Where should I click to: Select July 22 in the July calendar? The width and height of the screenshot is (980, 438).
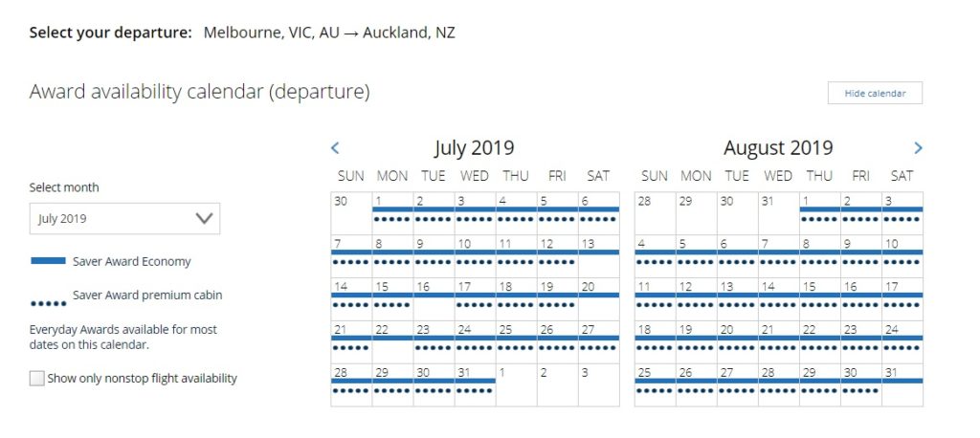coord(392,342)
